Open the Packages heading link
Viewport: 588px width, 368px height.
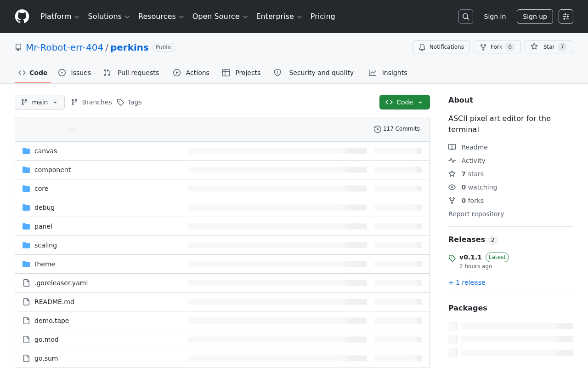pos(468,308)
